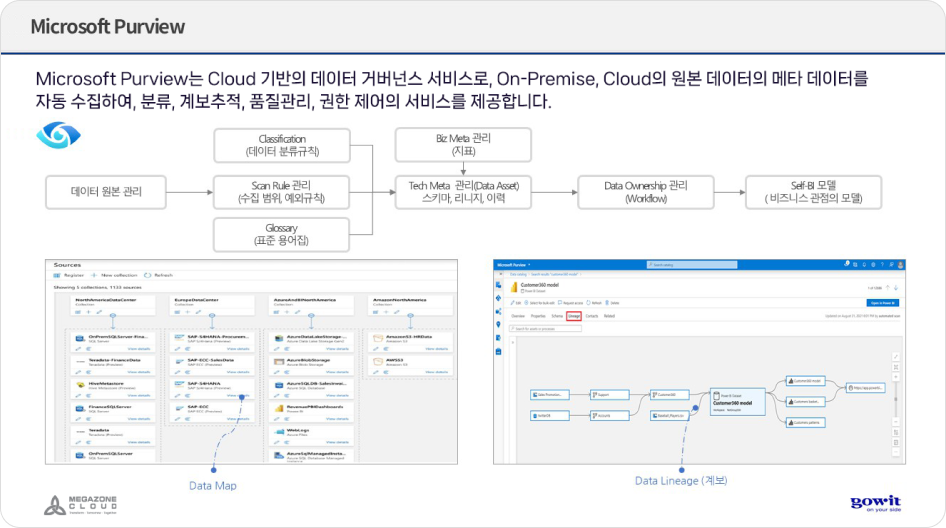Image resolution: width=946 pixels, height=528 pixels.
Task: Switch to the Schema tab
Action: [x=557, y=316]
